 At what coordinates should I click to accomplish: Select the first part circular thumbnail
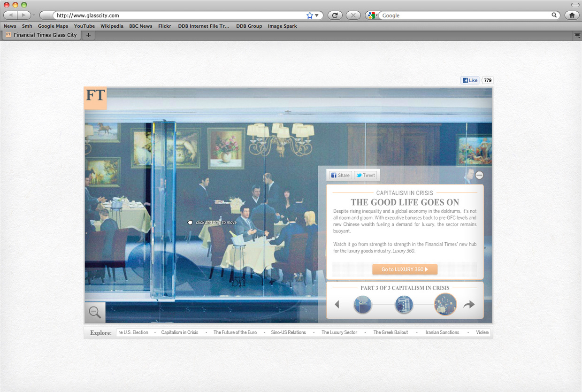(x=362, y=305)
